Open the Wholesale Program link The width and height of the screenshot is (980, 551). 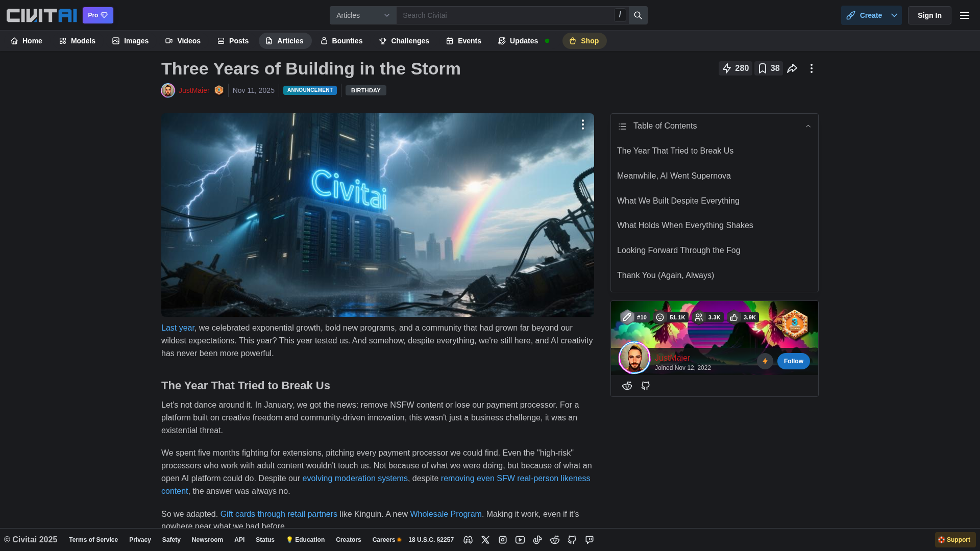click(x=446, y=514)
